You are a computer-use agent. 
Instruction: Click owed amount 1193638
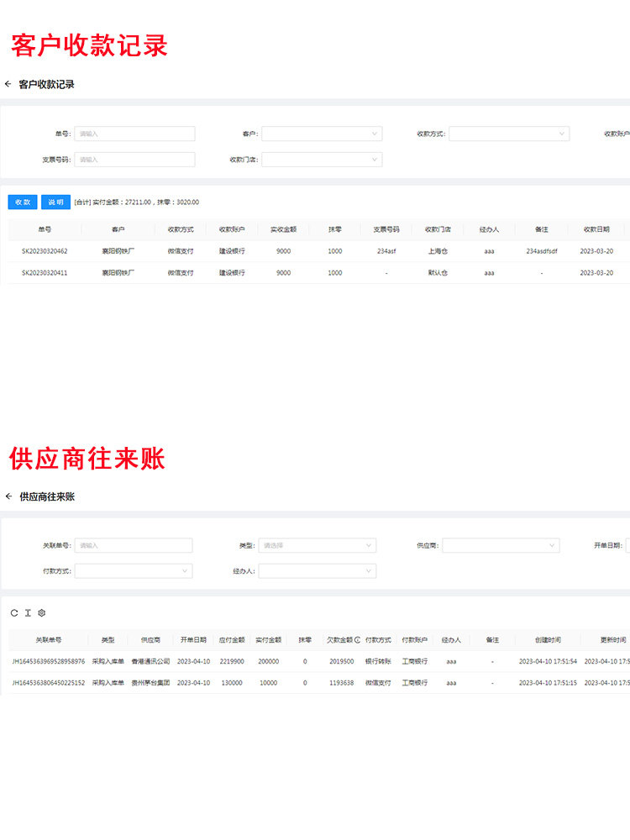pos(341,683)
